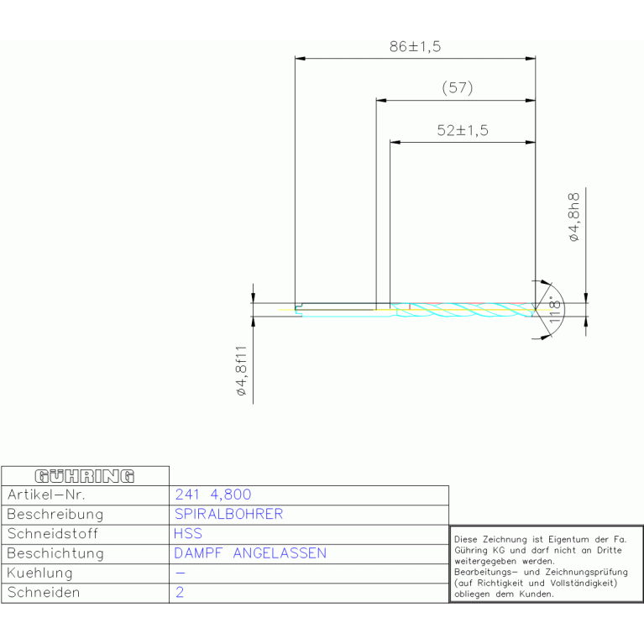Click the Schneiden value 2
644x644 pixels.
pyautogui.click(x=180, y=592)
